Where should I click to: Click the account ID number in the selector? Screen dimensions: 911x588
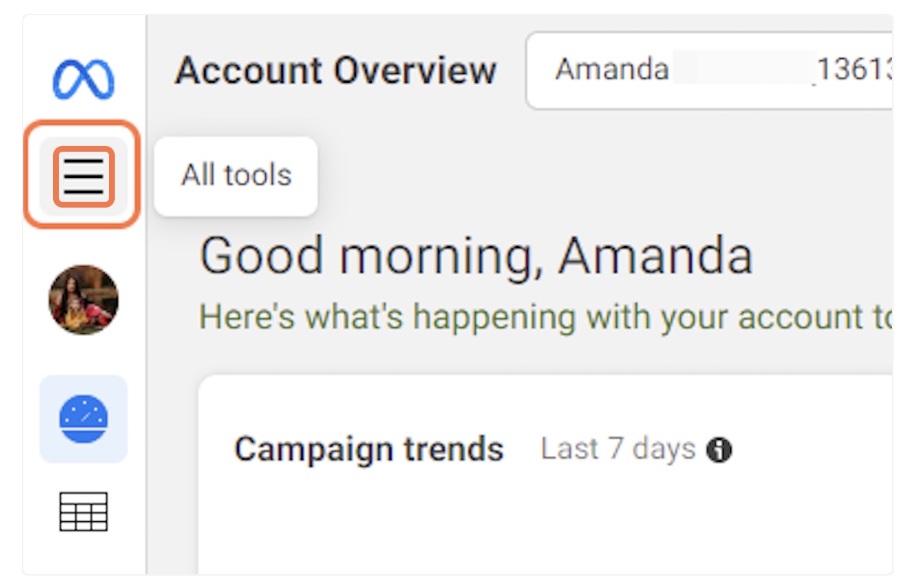point(854,70)
